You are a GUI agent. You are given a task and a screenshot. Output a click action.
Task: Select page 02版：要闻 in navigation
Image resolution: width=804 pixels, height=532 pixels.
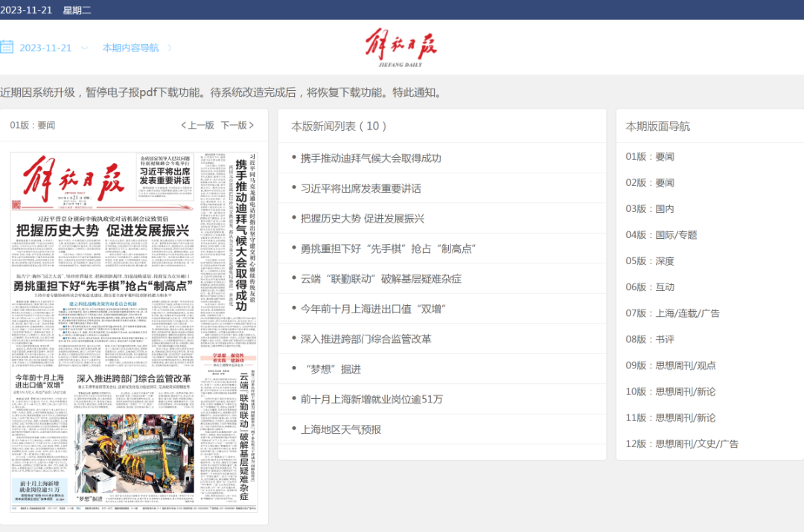click(x=650, y=182)
